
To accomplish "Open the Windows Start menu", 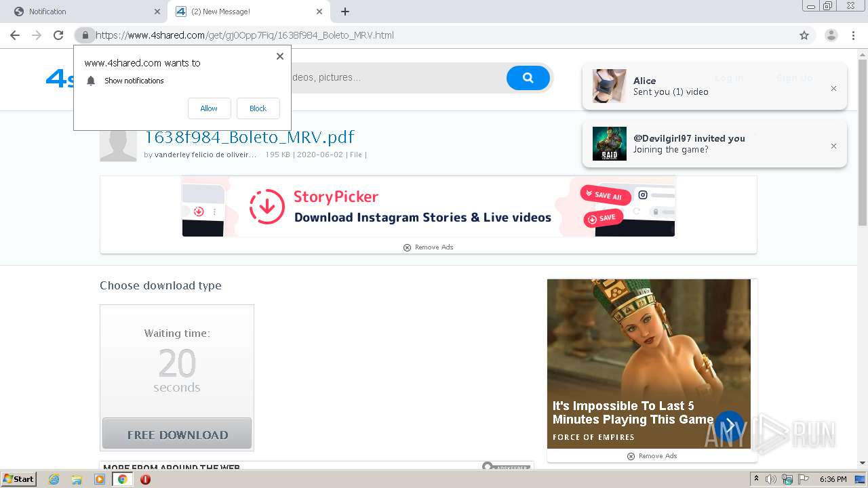I will pyautogui.click(x=19, y=479).
